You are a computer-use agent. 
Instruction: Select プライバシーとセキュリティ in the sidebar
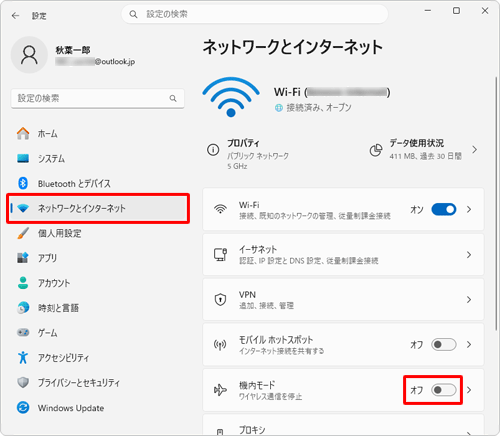tap(97, 383)
